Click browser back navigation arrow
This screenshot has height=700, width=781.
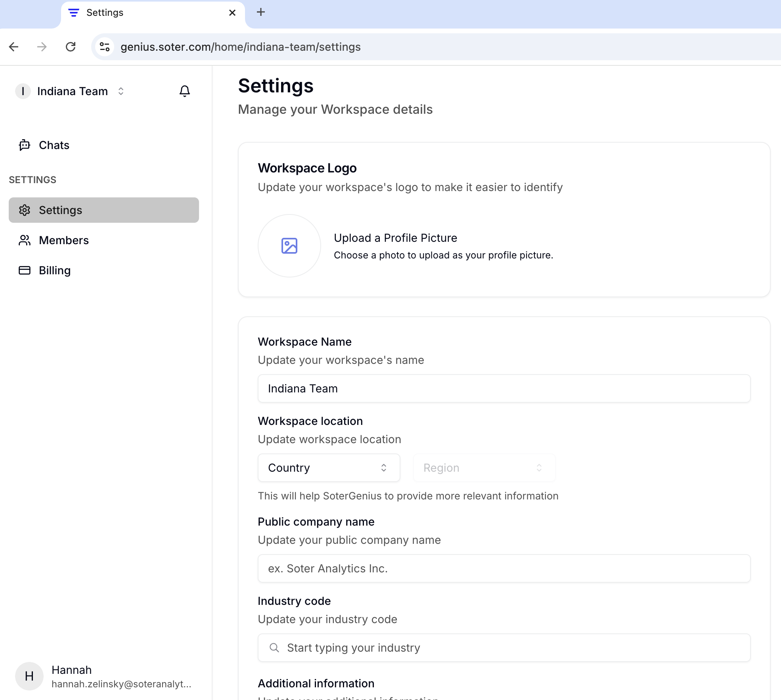point(15,47)
